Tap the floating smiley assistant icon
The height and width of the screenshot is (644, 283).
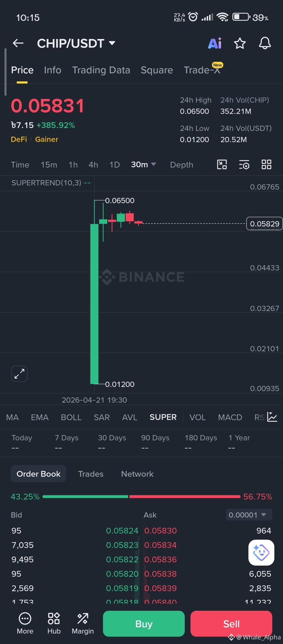point(261,552)
